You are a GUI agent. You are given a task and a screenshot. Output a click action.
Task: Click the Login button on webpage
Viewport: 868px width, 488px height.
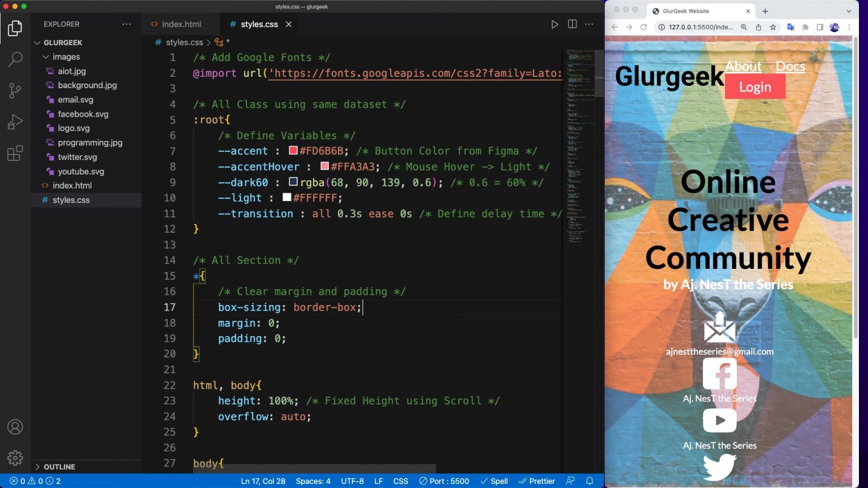click(755, 87)
